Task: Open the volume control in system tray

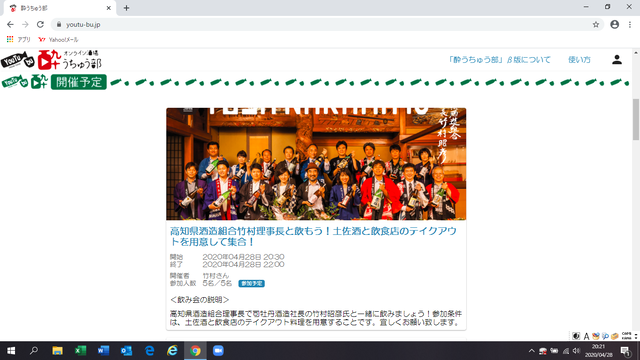Action: pyautogui.click(x=576, y=351)
